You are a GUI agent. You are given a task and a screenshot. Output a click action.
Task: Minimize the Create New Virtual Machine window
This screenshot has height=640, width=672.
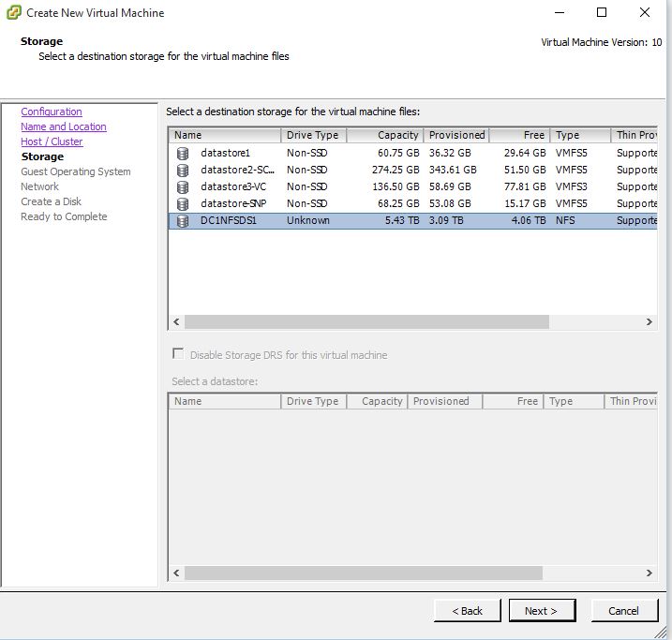(x=560, y=12)
